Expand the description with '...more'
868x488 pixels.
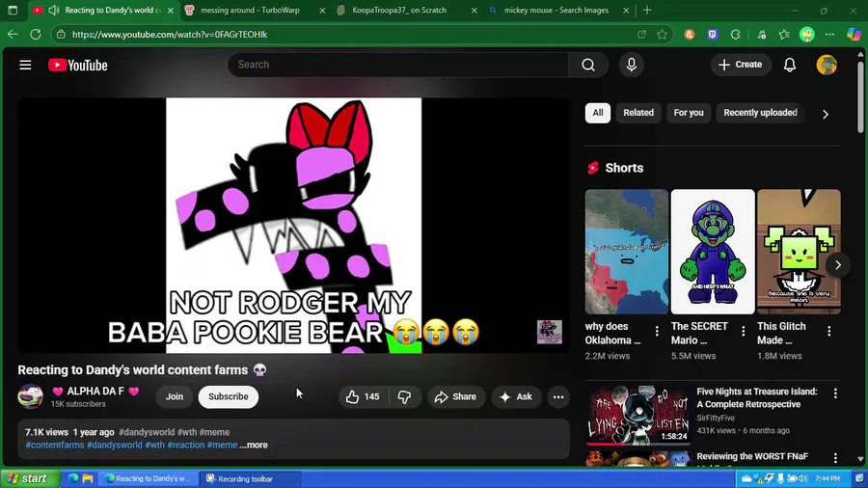tap(254, 445)
